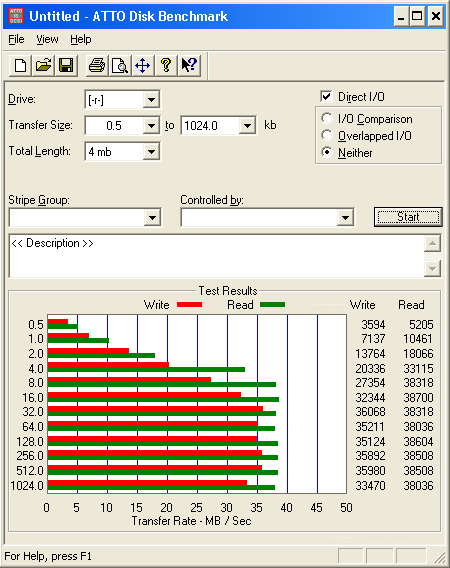The image size is (450, 568).
Task: Click the write value 35892
Action: click(370, 455)
